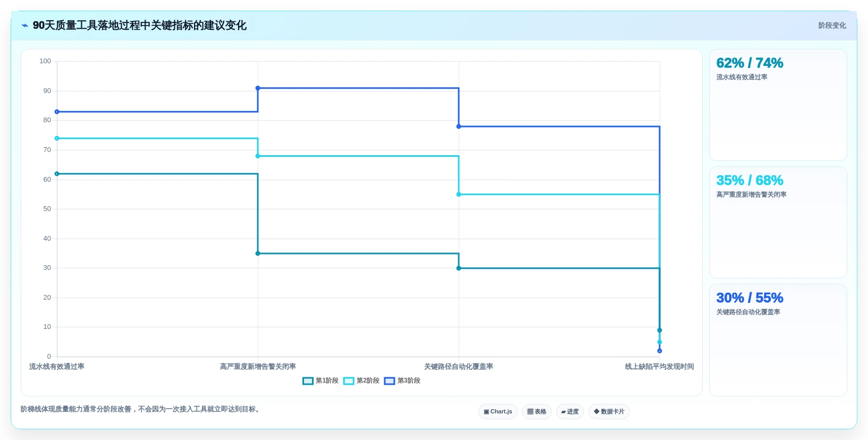Image resolution: width=868 pixels, height=440 pixels.
Task: Click 第2阶段 data point at value 74
Action: click(57, 138)
